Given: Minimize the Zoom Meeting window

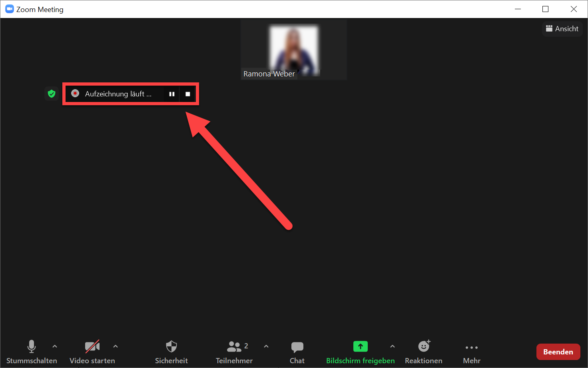Looking at the screenshot, I should coord(518,9).
